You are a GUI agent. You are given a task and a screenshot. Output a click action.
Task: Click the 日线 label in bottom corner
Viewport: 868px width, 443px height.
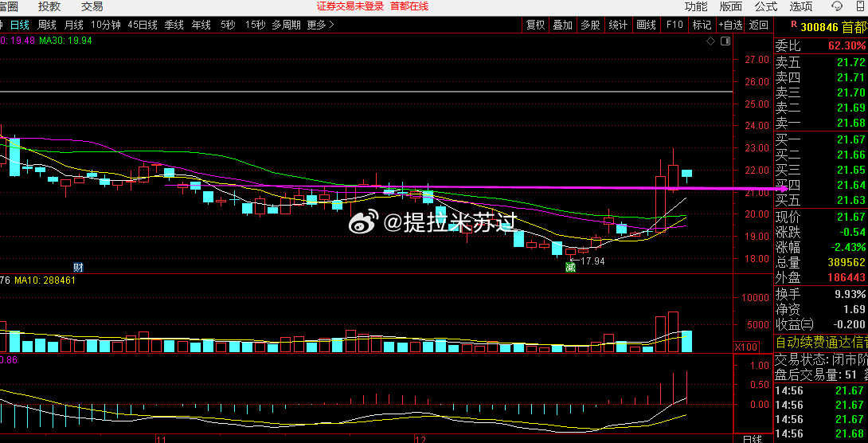pos(753,439)
